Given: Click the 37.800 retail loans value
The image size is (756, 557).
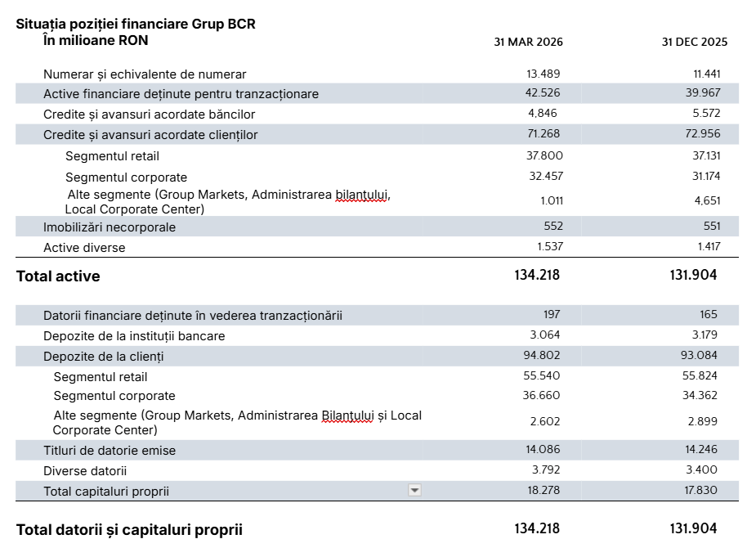Looking at the screenshot, I should (544, 155).
